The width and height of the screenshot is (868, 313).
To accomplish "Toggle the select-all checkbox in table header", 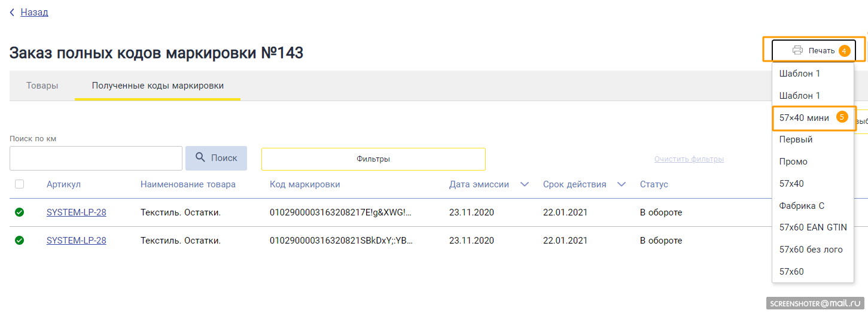I will point(19,184).
